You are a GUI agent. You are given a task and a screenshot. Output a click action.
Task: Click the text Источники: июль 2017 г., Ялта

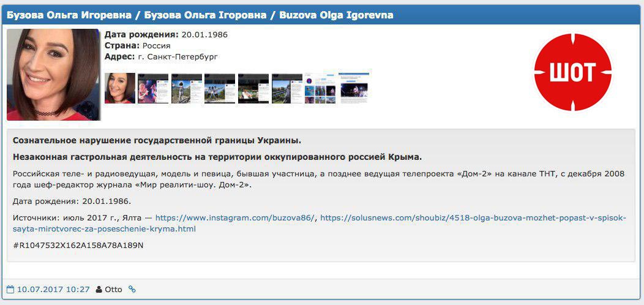(x=78, y=218)
